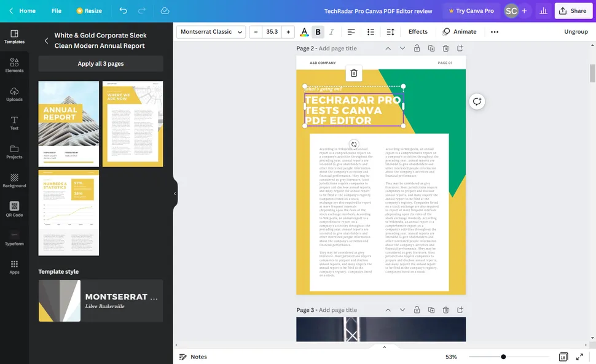Toggle italic formatting on text
This screenshot has height=364, width=596.
332,32
